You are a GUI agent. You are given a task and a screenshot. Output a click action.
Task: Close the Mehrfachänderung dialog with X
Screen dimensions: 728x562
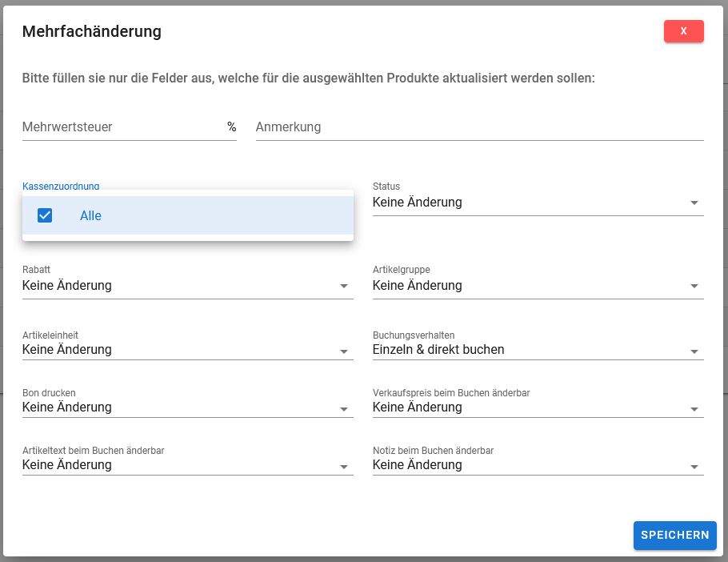point(683,31)
